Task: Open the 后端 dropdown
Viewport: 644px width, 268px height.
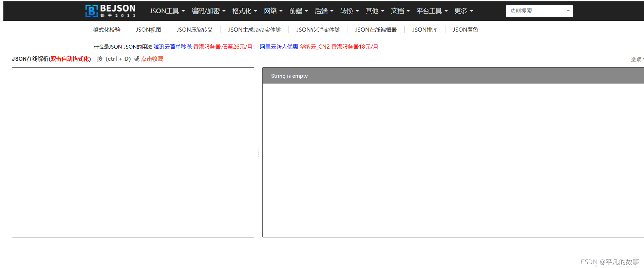Action: pyautogui.click(x=324, y=11)
